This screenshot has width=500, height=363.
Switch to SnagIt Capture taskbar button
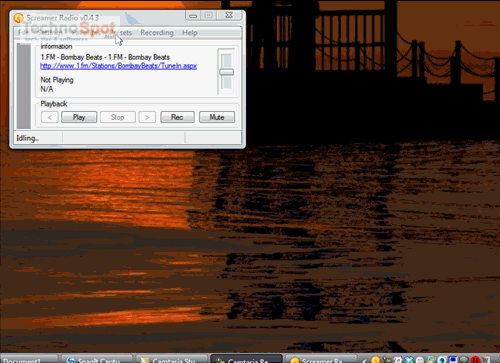click(x=98, y=359)
